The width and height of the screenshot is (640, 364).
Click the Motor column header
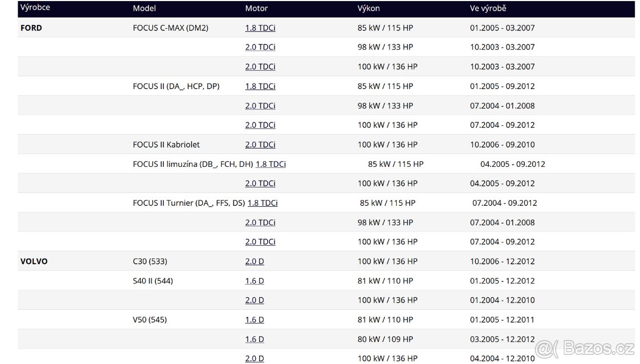257,8
